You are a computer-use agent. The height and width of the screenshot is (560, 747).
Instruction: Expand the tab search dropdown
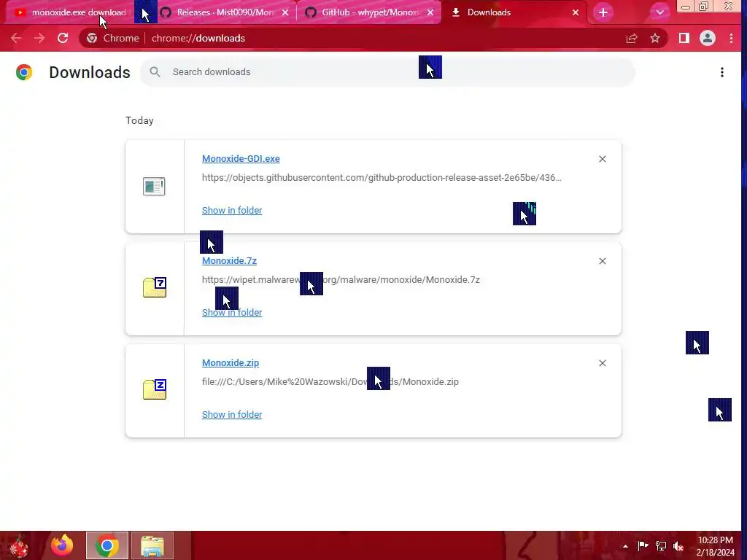coord(659,12)
